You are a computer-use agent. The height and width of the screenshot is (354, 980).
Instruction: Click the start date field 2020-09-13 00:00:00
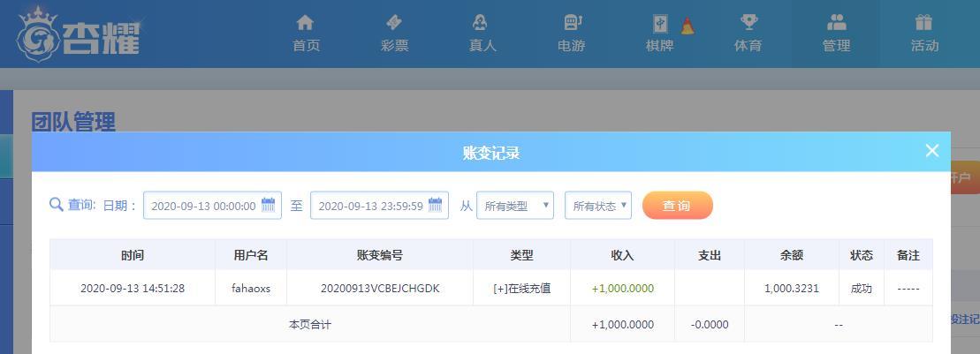[x=212, y=206]
